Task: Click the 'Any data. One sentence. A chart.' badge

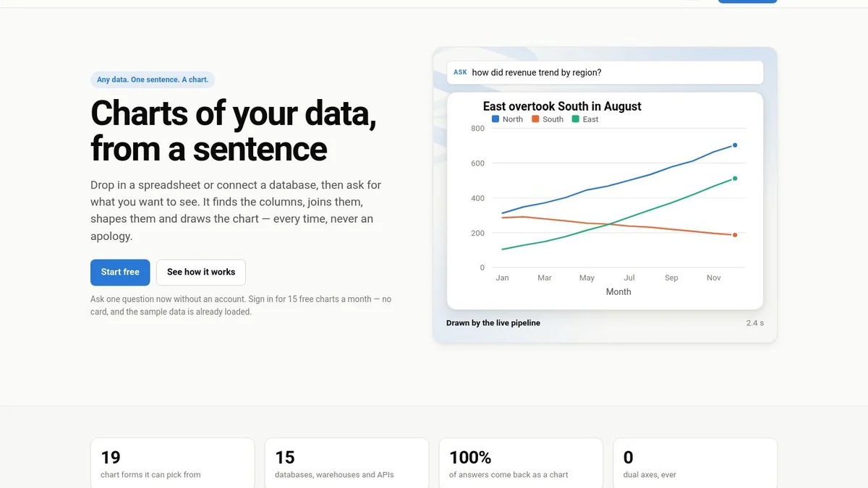Action: 153,80
